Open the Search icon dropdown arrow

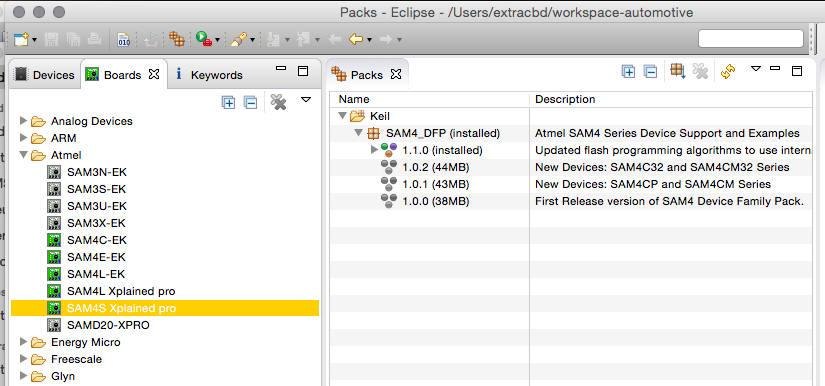click(x=253, y=39)
